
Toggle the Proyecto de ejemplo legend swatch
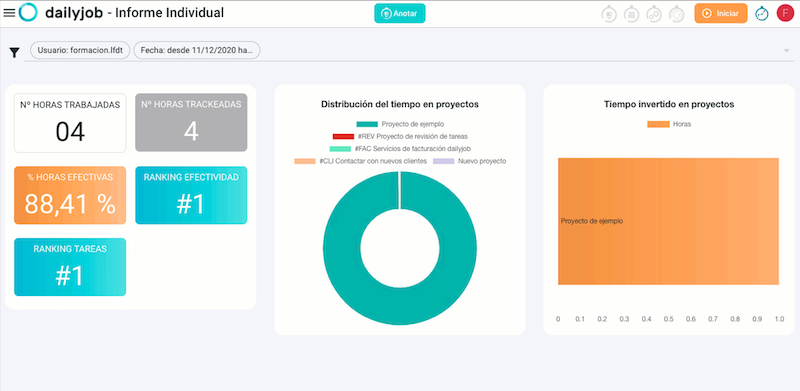[x=367, y=124]
